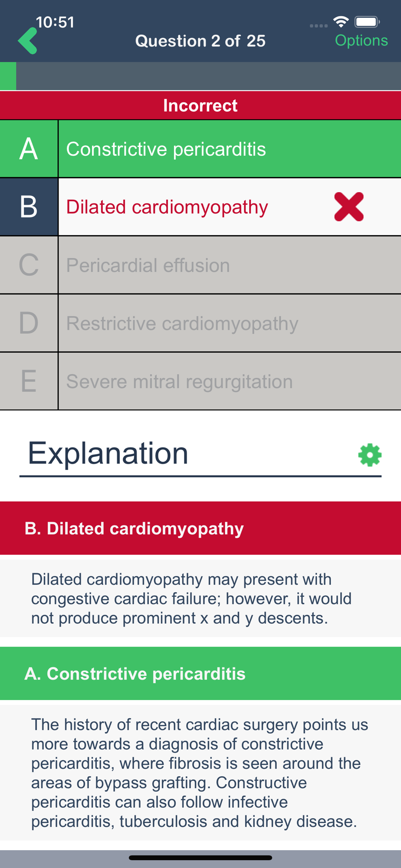Select the letter D answer tile
Screen dimensions: 401x868
pyautogui.click(x=29, y=323)
